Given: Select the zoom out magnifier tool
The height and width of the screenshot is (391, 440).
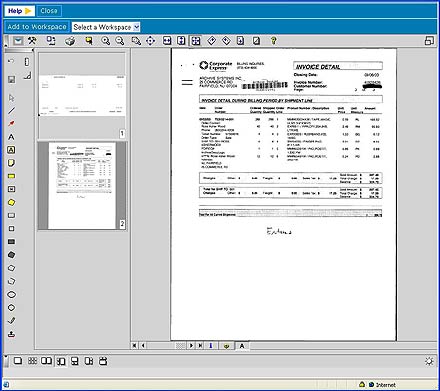Looking at the screenshot, I should click(x=120, y=41).
